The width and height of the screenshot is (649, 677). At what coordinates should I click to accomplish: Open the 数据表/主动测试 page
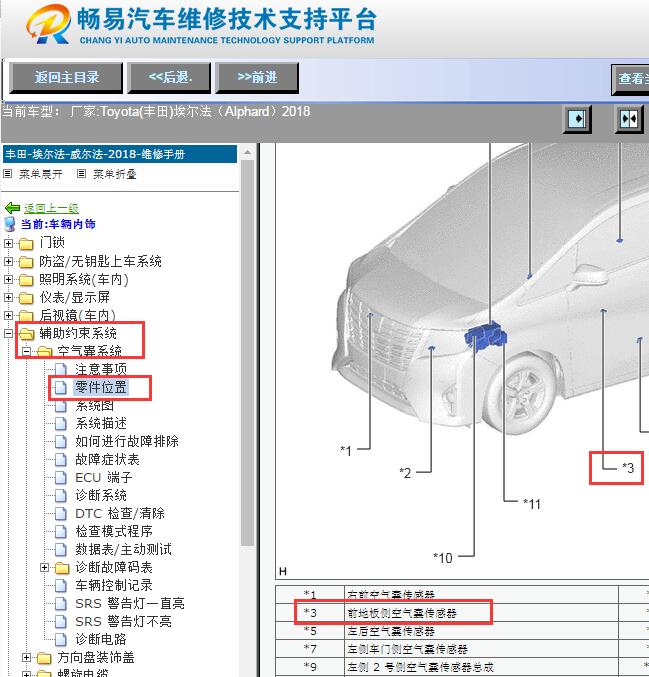123,549
